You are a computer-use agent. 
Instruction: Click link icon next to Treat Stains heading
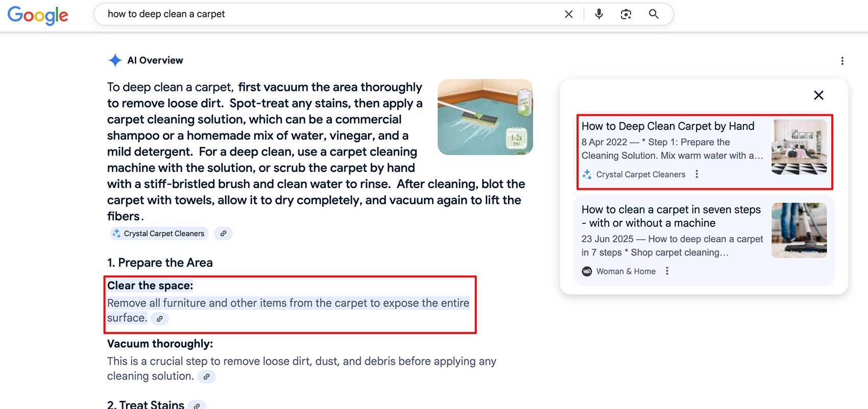197,405
